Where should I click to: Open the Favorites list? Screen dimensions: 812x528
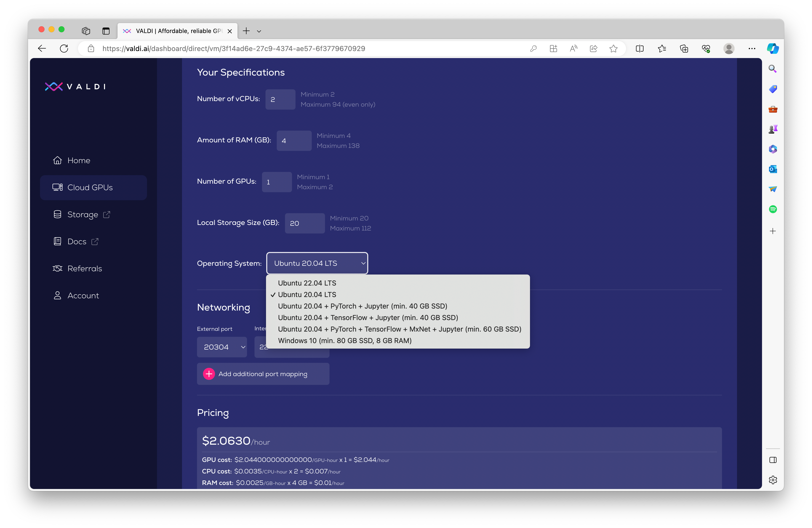pyautogui.click(x=662, y=49)
